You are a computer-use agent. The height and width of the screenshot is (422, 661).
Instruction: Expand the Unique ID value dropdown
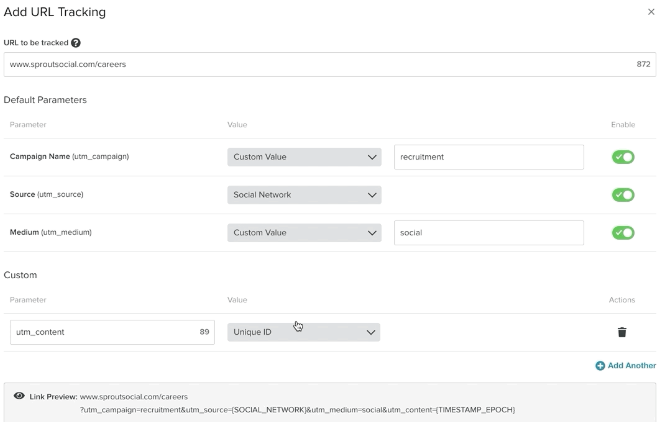[x=304, y=332]
